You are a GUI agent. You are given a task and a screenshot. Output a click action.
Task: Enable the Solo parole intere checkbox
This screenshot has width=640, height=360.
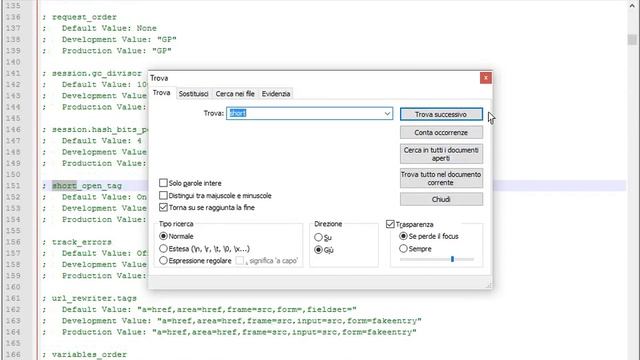coord(163,183)
